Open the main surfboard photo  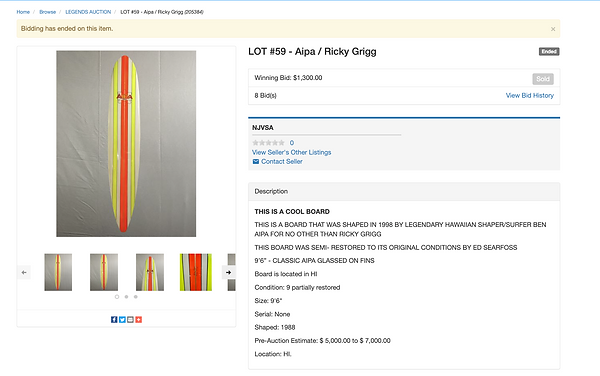[126, 144]
